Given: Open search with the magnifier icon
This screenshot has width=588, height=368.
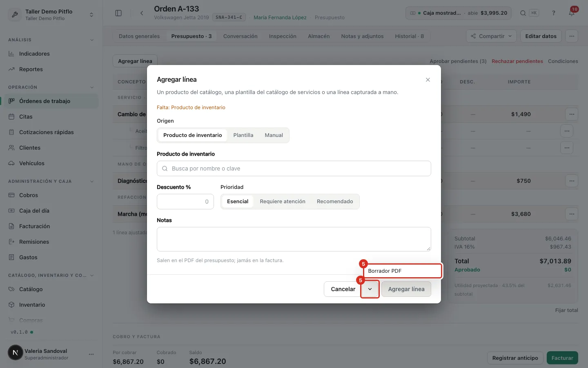Looking at the screenshot, I should pos(523,13).
